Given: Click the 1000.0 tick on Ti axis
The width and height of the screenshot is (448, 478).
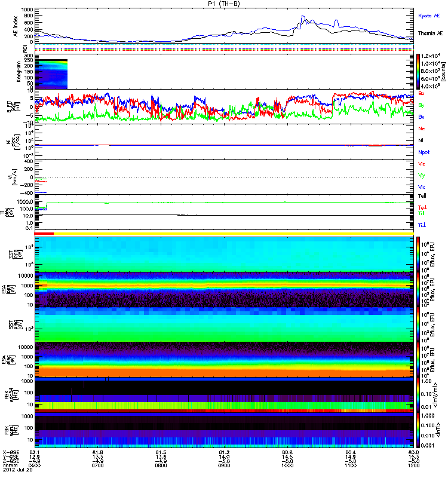Looking at the screenshot, I should pos(25,202).
